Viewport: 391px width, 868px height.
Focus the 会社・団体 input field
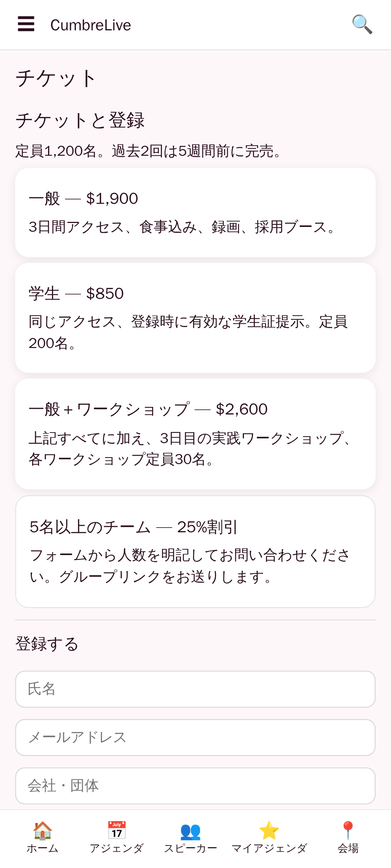tap(195, 786)
